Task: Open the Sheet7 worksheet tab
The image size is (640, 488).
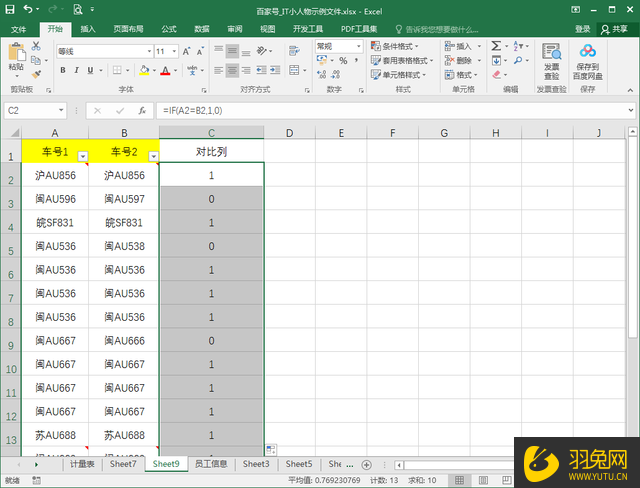Action: (x=123, y=464)
